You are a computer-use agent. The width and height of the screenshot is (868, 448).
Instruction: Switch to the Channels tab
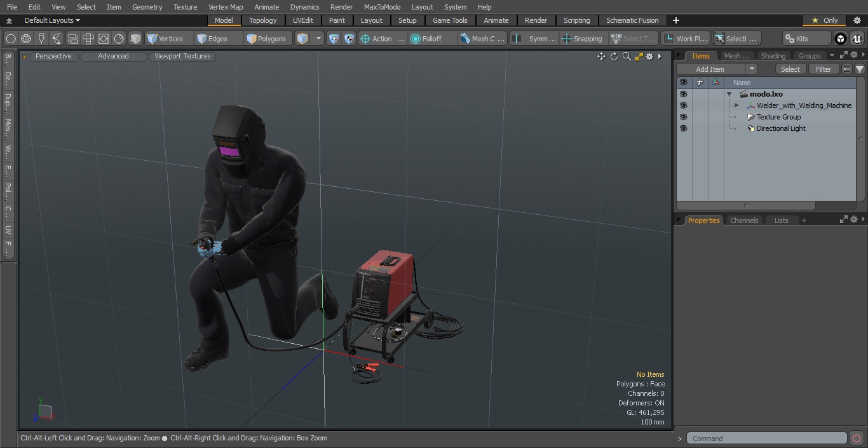pos(744,221)
